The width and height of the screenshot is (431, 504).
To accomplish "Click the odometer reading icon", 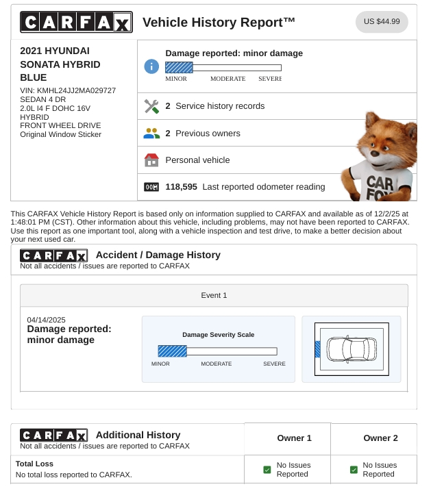I will click(151, 187).
